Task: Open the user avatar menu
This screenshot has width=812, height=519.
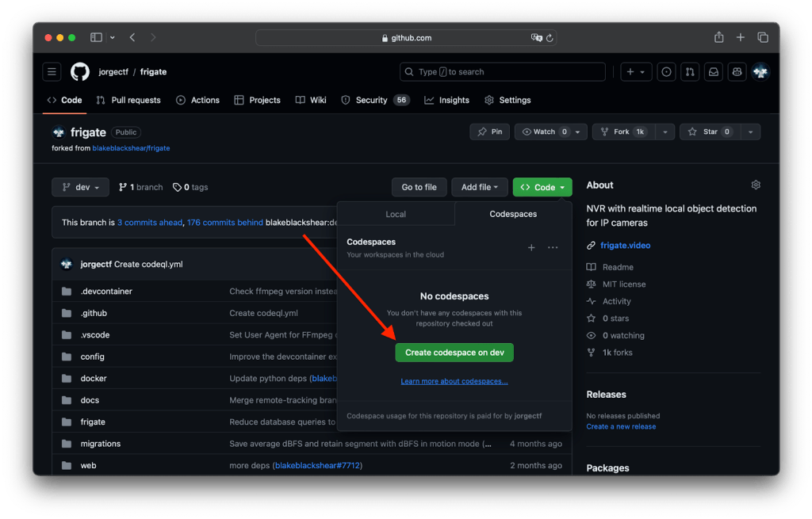Action: point(760,72)
